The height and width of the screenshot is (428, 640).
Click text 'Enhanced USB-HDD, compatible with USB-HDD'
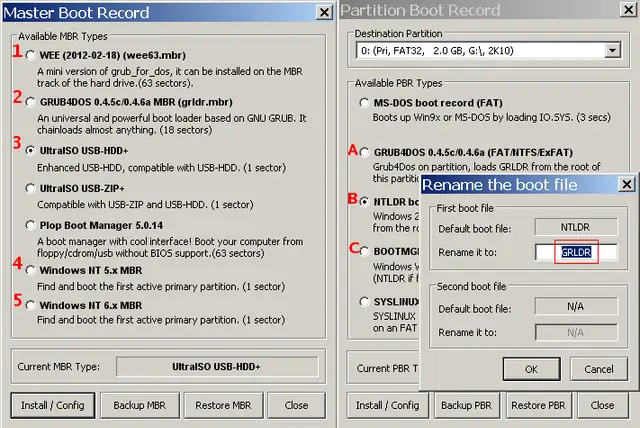[x=138, y=168]
